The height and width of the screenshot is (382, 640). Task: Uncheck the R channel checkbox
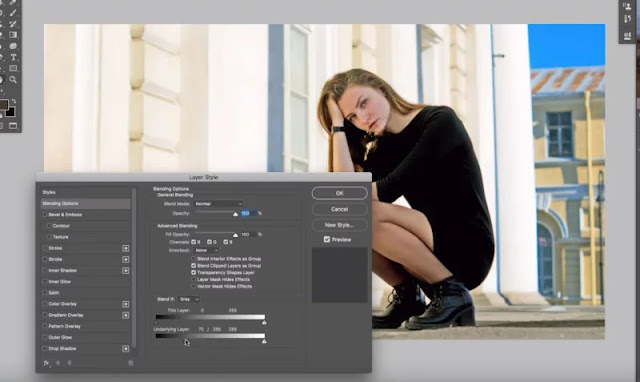click(x=194, y=242)
